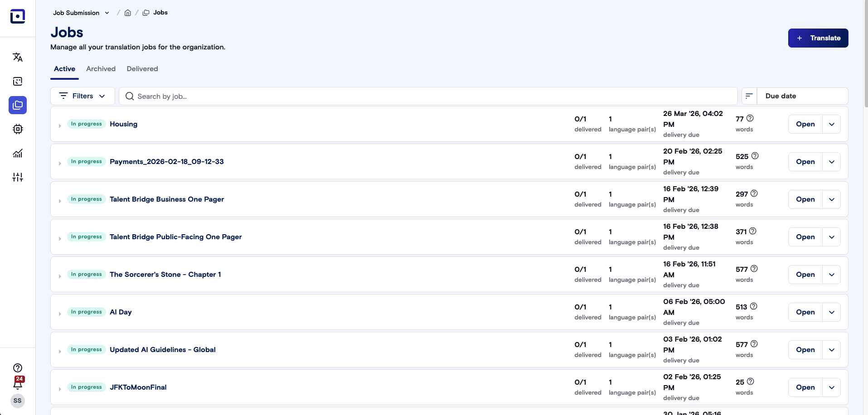Open the Housing job

[805, 124]
